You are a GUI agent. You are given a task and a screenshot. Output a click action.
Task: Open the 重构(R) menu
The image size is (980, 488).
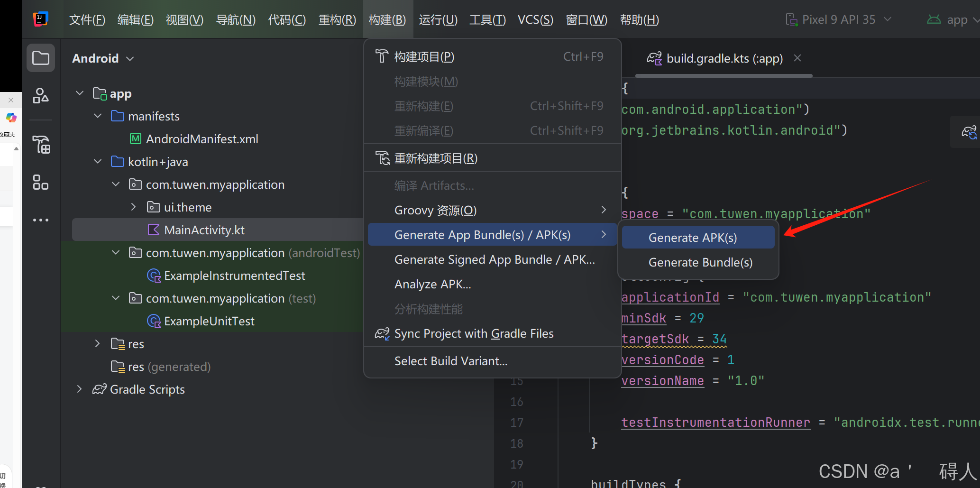coord(337,19)
